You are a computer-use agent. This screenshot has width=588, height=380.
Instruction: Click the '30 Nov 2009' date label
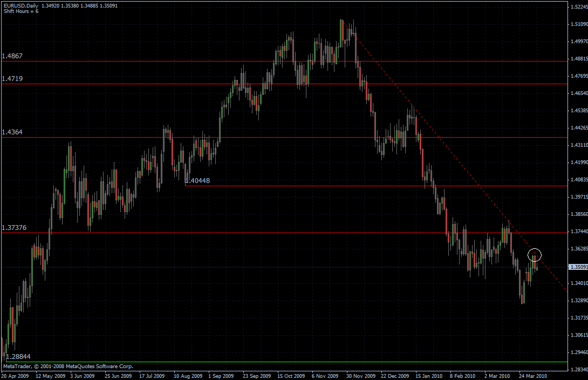[x=361, y=376]
